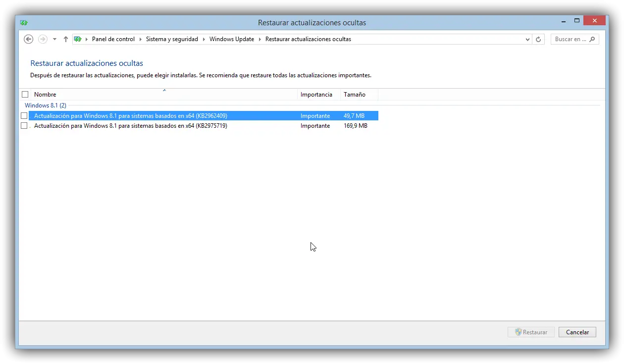Expand arrow after Panel de control breadcrumb
Image resolution: width=624 pixels, height=364 pixels.
141,39
